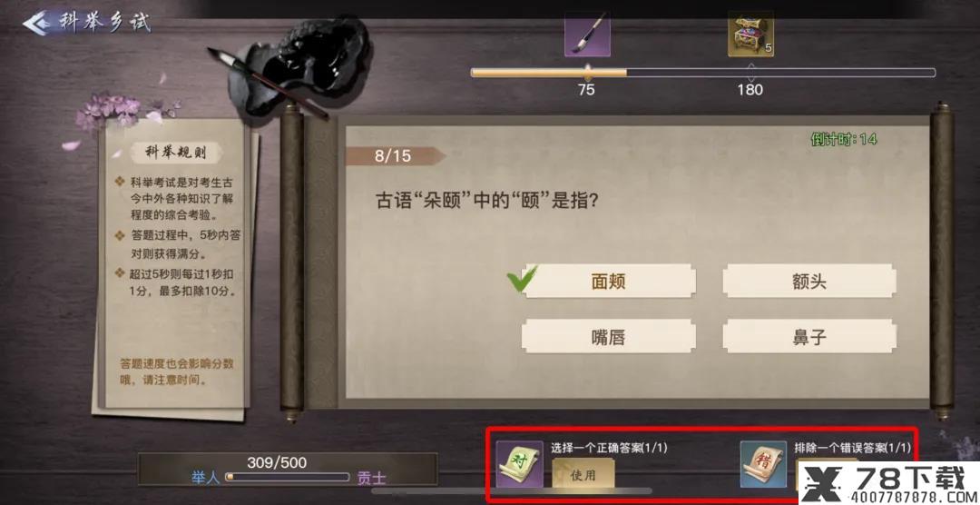Use the 选择一个正确答案 item
980x505 pixels.
583,474
